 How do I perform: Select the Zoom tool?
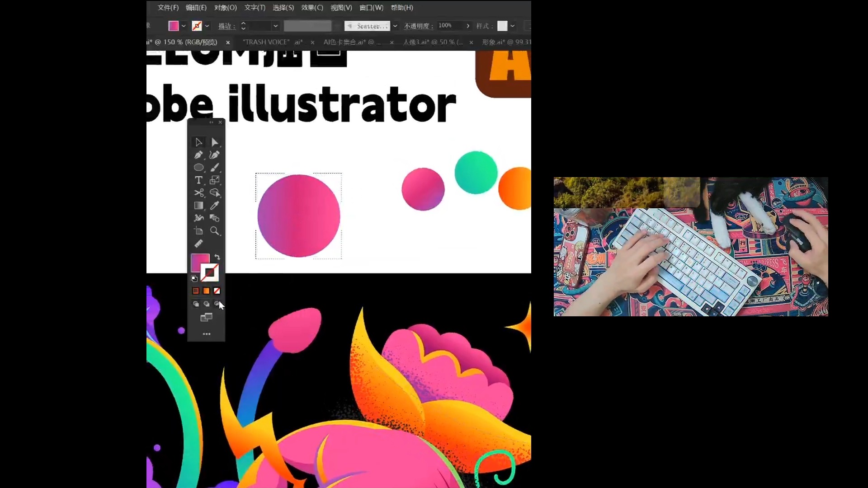[x=215, y=231]
